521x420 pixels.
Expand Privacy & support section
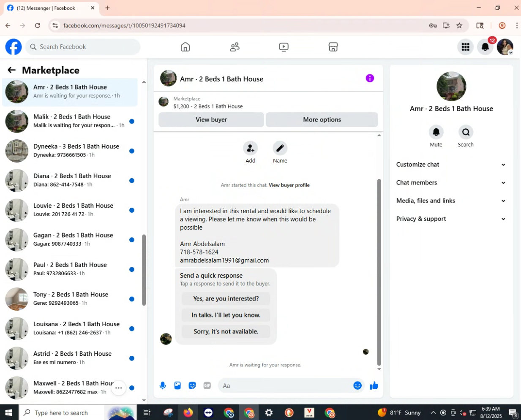point(451,219)
